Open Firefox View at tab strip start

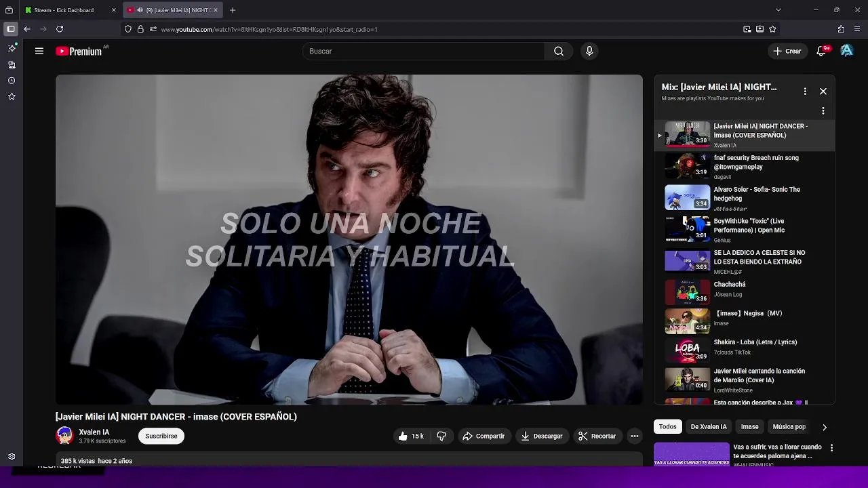(x=9, y=10)
